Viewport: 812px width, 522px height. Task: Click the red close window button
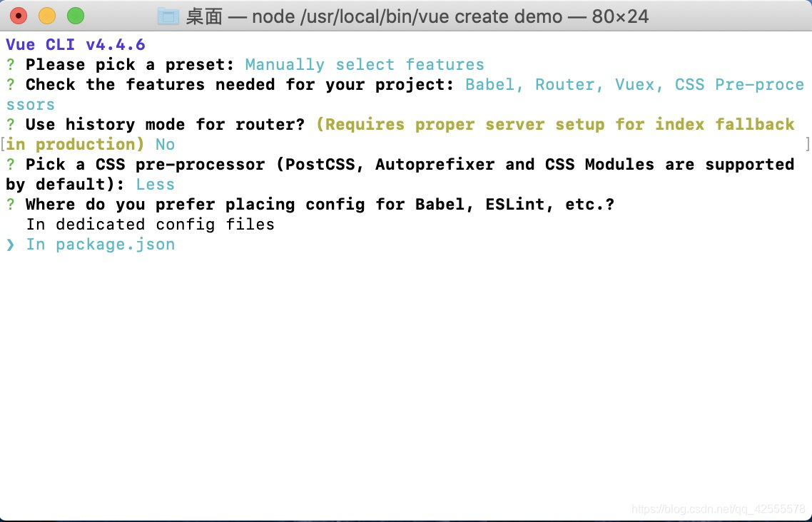click(x=19, y=16)
